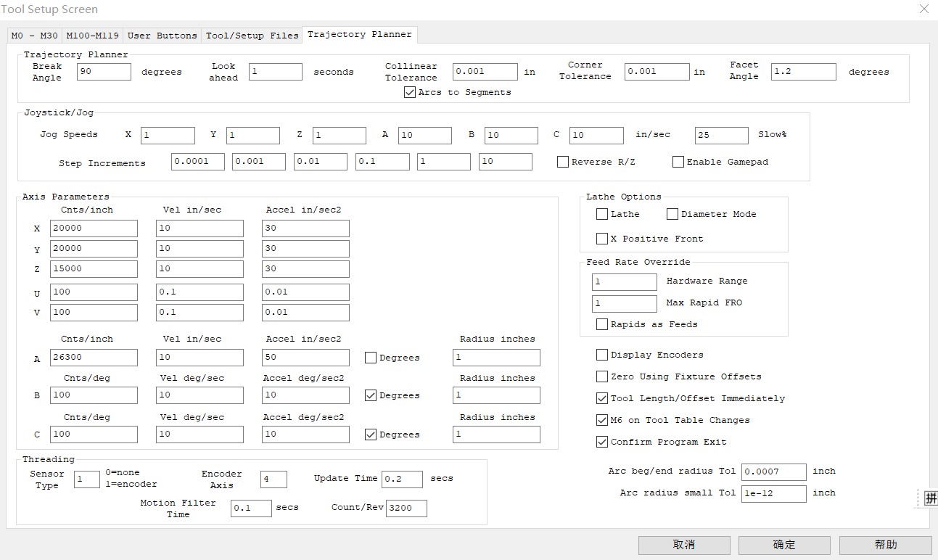Viewport: 938px width, 560px height.
Task: Click the Break Angle input field
Action: coord(104,72)
